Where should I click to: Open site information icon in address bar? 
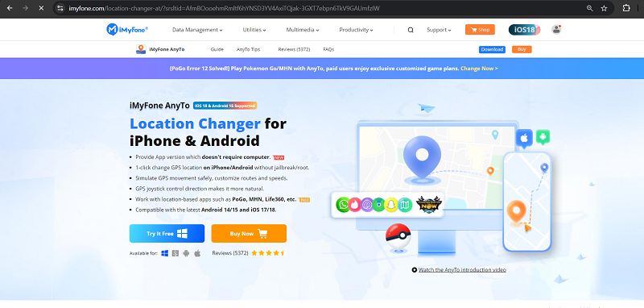(x=60, y=8)
